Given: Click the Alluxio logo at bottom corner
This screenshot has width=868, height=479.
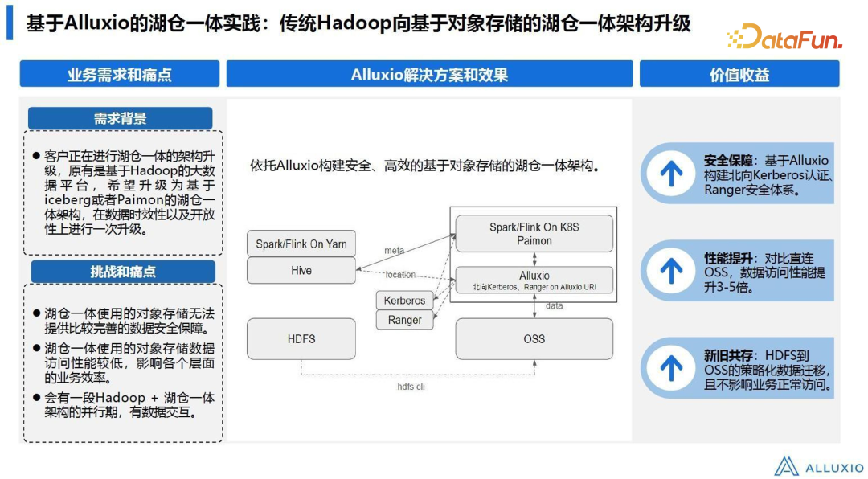Looking at the screenshot, I should pyautogui.click(x=818, y=467).
